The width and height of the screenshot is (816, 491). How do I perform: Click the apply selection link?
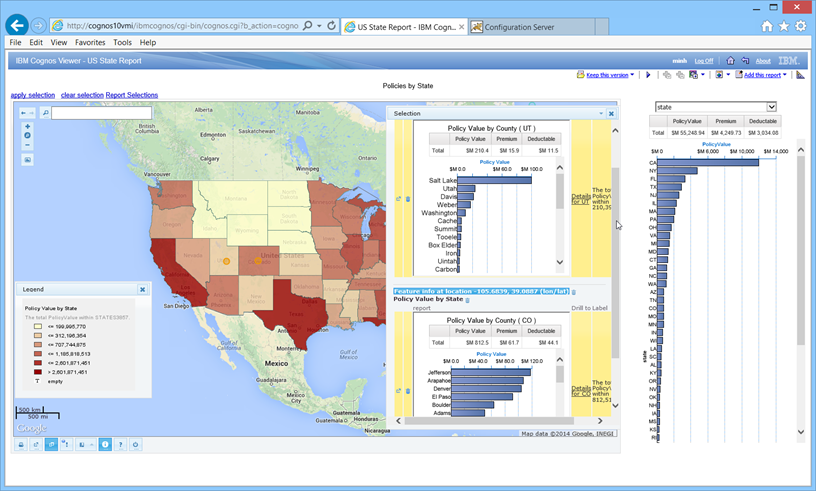[33, 95]
